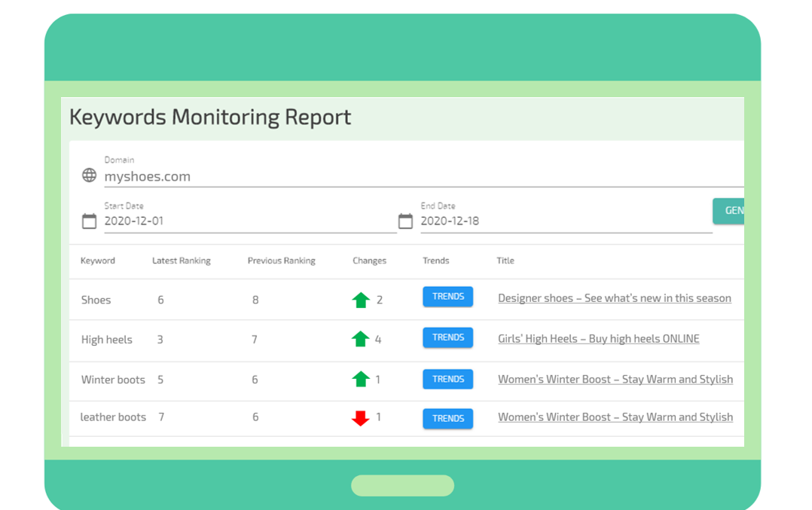The width and height of the screenshot is (812, 510).
Task: Select the Shoes keyword cell
Action: click(96, 300)
